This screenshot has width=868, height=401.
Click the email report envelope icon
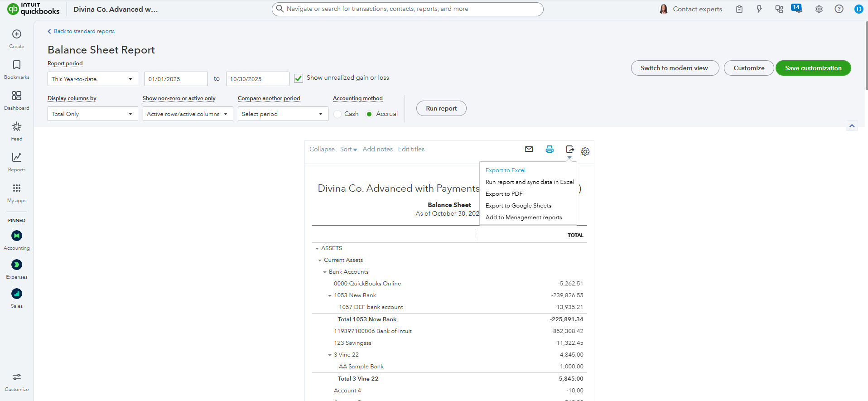(529, 149)
